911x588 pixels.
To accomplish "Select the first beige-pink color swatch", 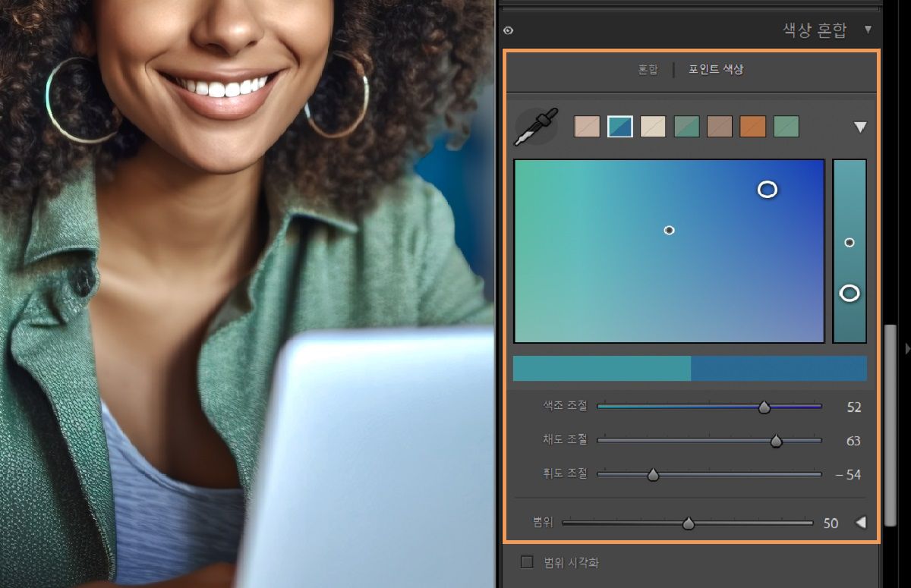I will coord(587,127).
